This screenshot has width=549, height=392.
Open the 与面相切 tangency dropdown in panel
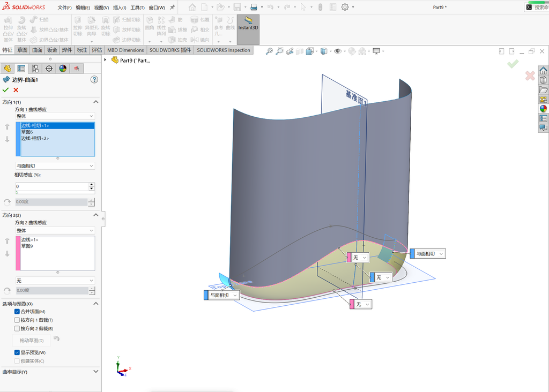pyautogui.click(x=55, y=166)
